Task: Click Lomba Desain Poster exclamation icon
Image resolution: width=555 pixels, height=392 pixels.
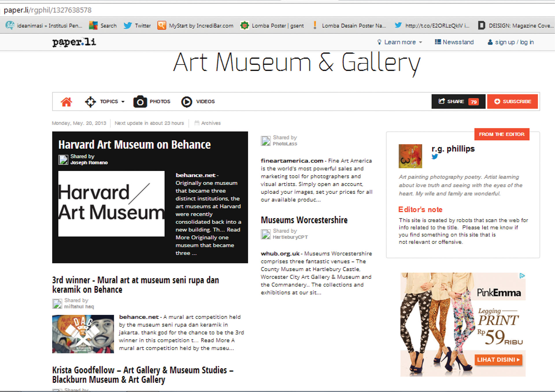Action: tap(315, 25)
